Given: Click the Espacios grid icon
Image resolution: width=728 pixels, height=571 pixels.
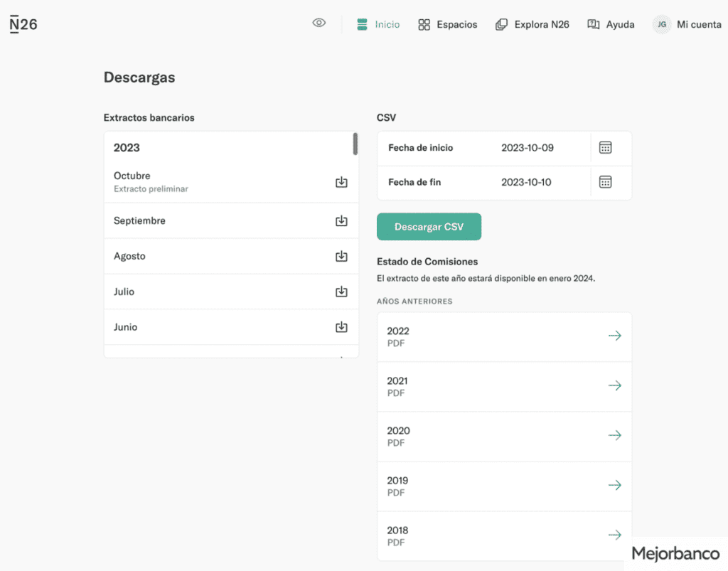Looking at the screenshot, I should pos(424,25).
